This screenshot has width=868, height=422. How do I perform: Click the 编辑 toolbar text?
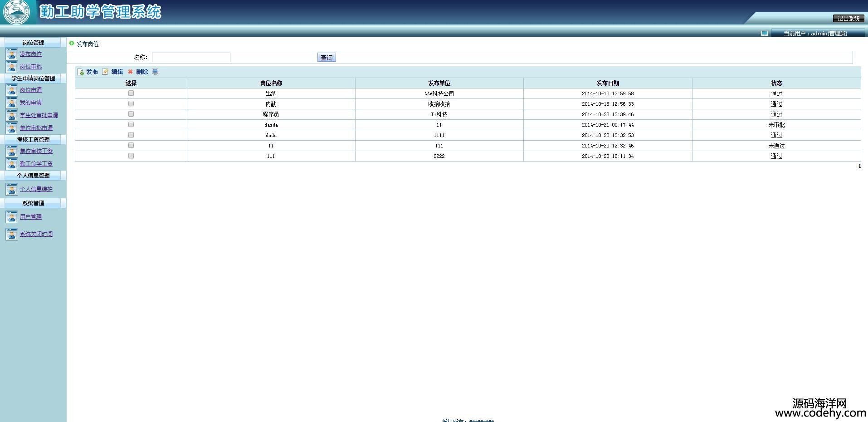click(x=117, y=72)
